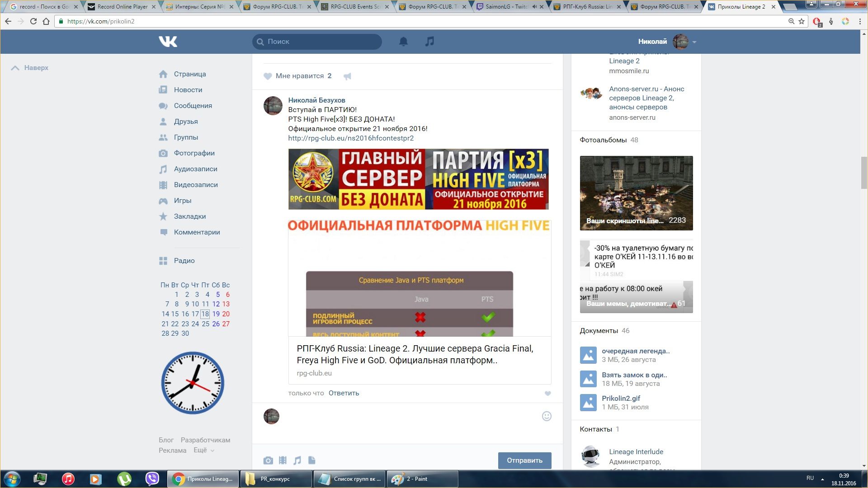Open очередная легенда document

pos(636,351)
